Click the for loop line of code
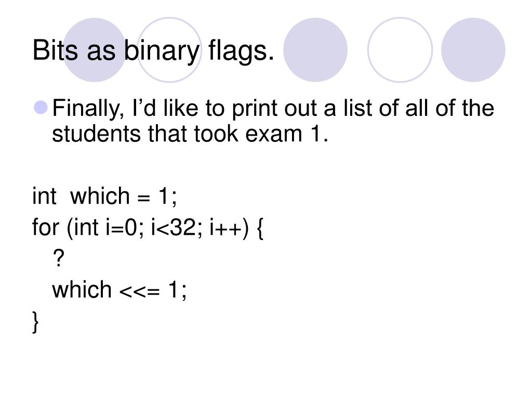 click(148, 228)
